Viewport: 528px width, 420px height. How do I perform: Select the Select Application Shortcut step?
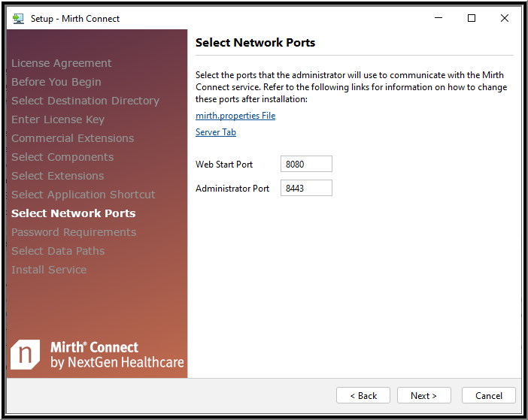pyautogui.click(x=83, y=195)
